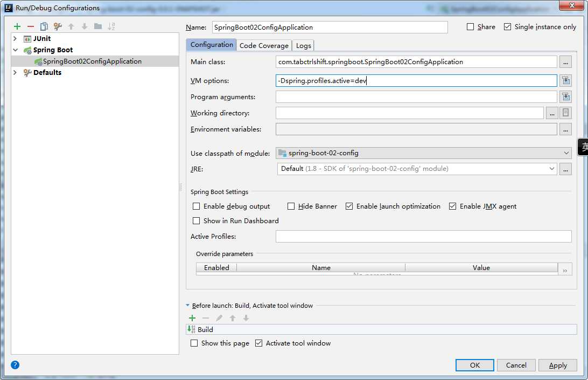Viewport: 588px width, 380px height.
Task: Toggle the Hide Banner checkbox
Action: [291, 206]
